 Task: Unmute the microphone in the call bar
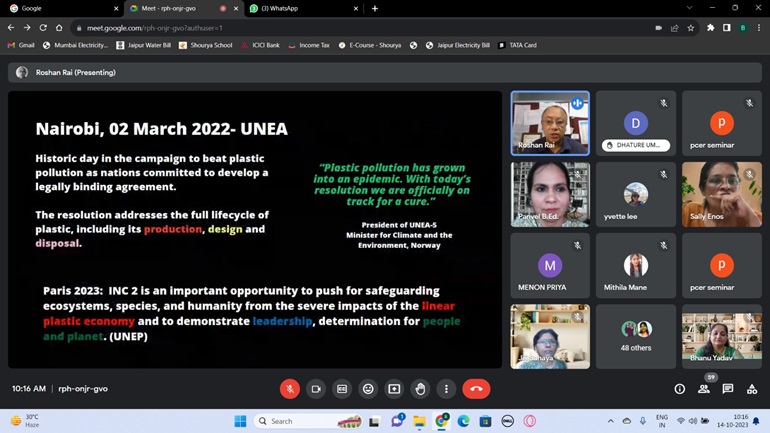point(289,389)
